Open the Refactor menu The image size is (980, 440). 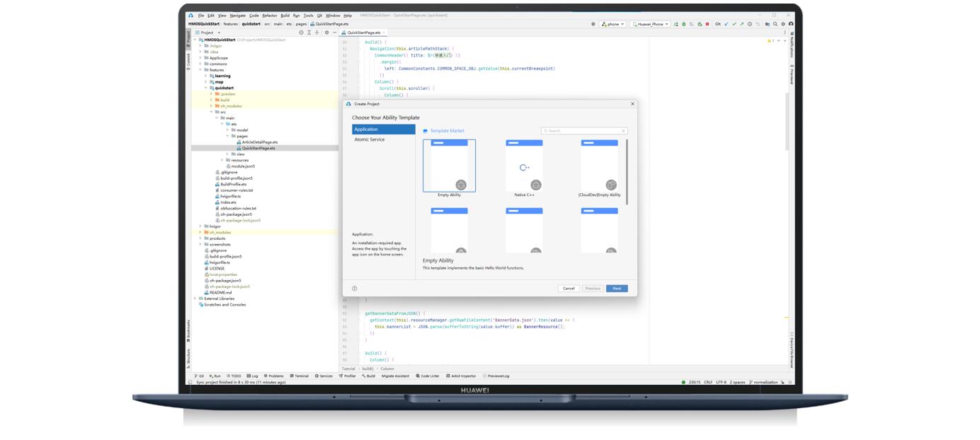(x=269, y=15)
